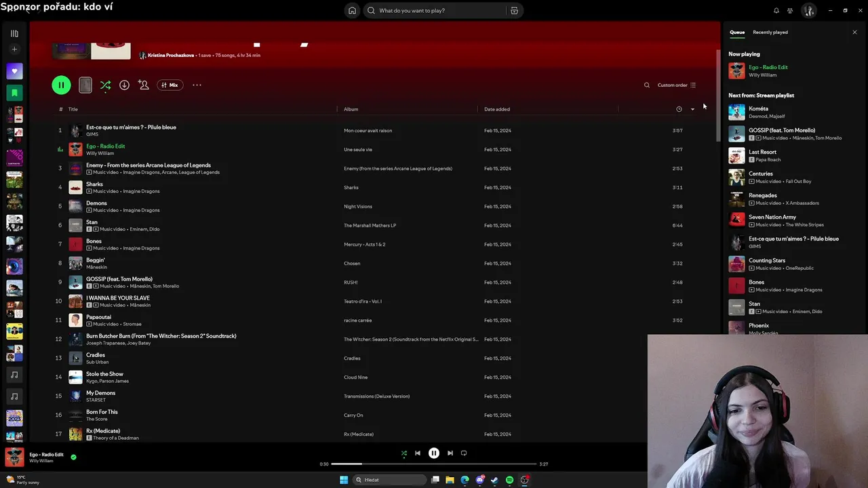Open Browse icon inside the search bar
This screenshot has width=868, height=488.
(x=514, y=10)
